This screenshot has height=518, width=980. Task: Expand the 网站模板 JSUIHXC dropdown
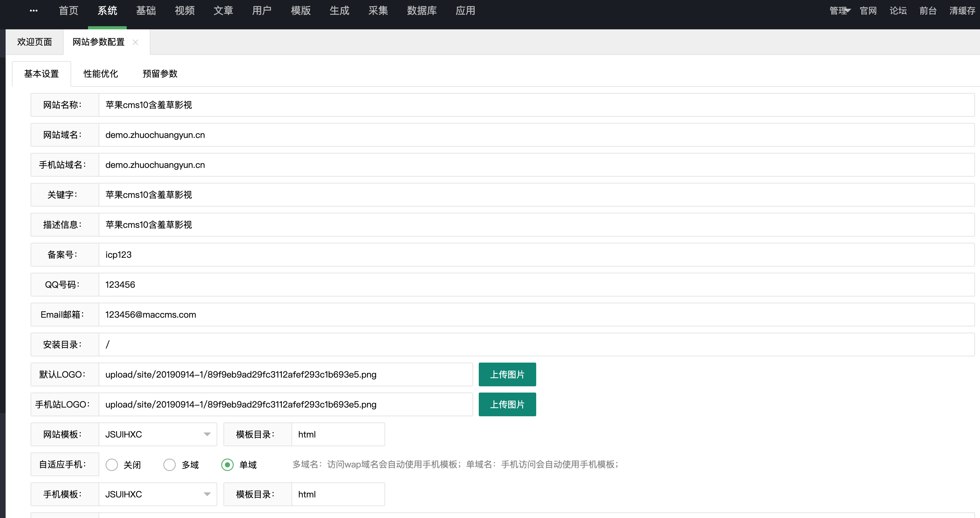(158, 434)
